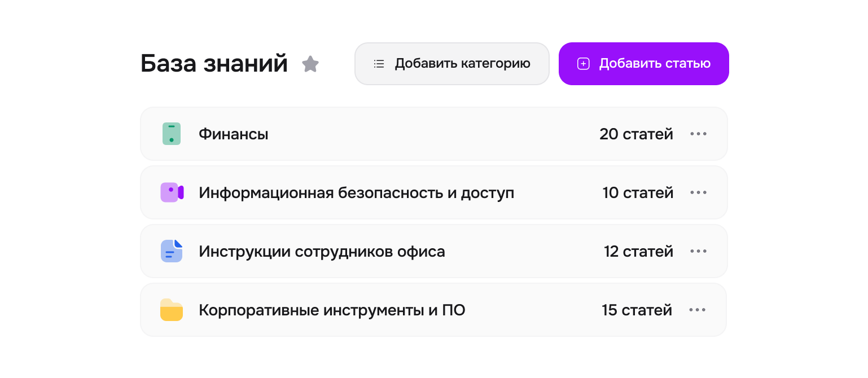
Task: Click the База знаний heading
Action: coord(214,64)
